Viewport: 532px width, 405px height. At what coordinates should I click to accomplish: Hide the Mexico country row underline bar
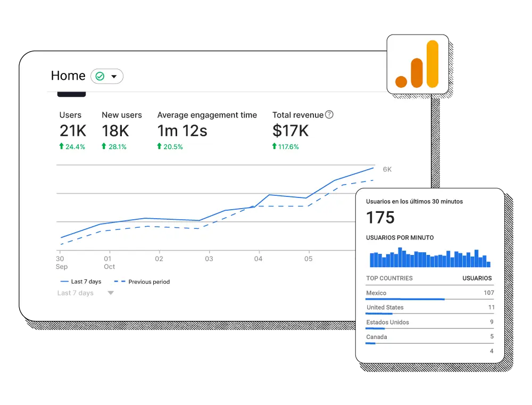pyautogui.click(x=405, y=299)
